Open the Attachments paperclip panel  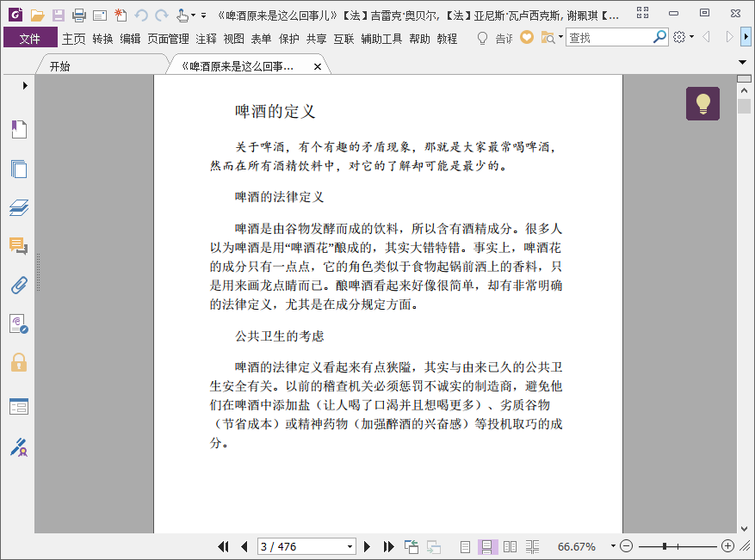point(19,286)
